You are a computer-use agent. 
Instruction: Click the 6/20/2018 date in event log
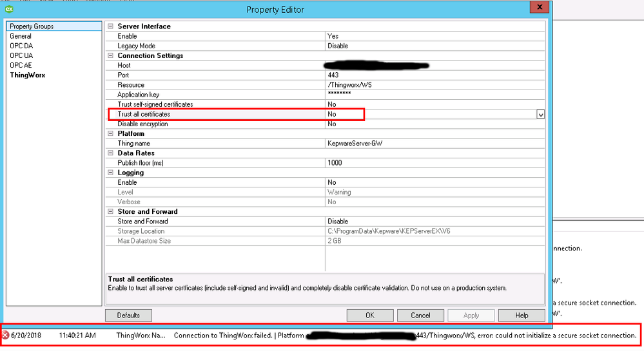tap(26, 336)
